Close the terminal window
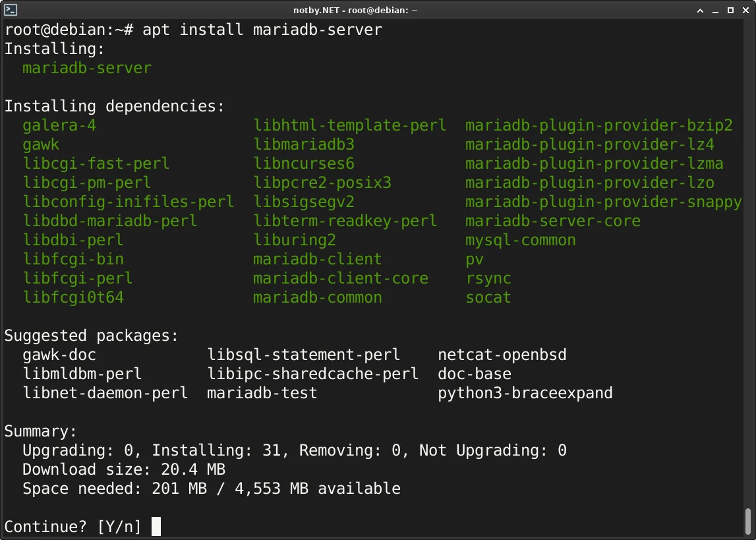Viewport: 756px width, 540px height. (745, 10)
